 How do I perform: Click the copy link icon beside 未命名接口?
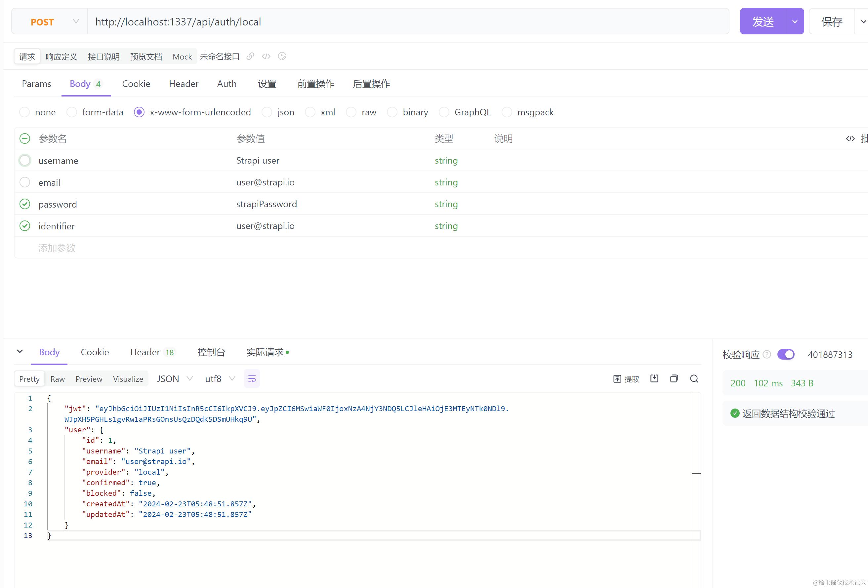click(250, 57)
